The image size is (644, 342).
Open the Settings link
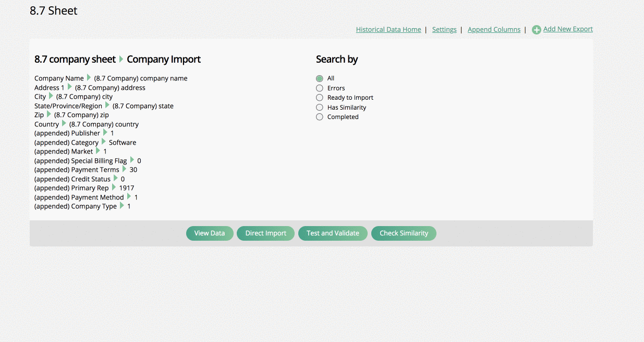444,30
